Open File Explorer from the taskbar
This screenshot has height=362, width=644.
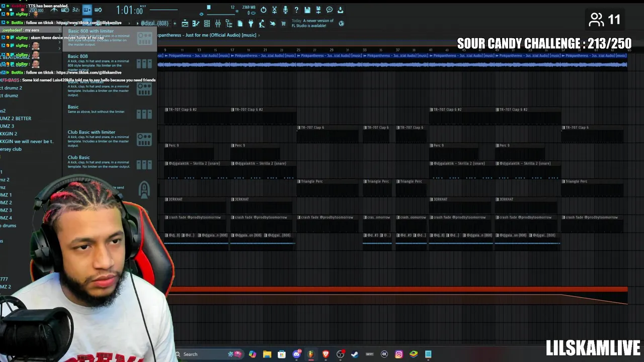(x=267, y=354)
